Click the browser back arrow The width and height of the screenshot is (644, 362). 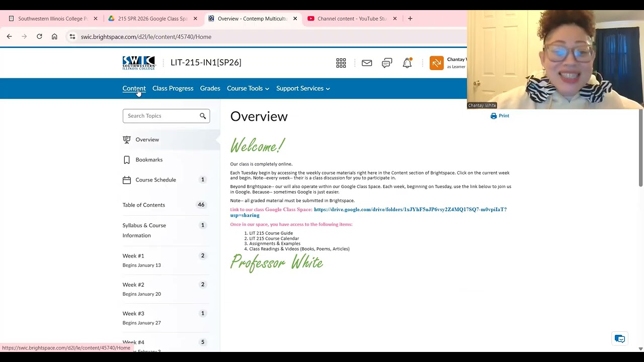pos(9,36)
